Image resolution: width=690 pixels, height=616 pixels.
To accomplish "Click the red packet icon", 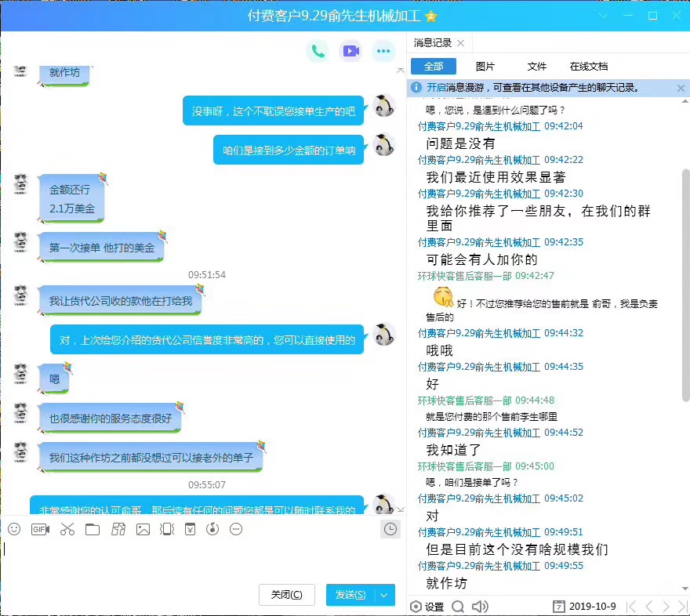I will pyautogui.click(x=190, y=529).
